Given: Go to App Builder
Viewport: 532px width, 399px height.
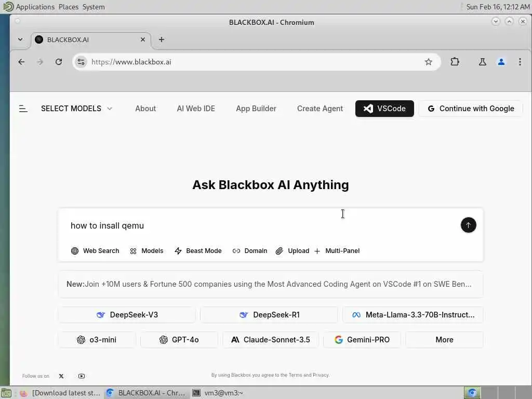Looking at the screenshot, I should click(x=256, y=109).
